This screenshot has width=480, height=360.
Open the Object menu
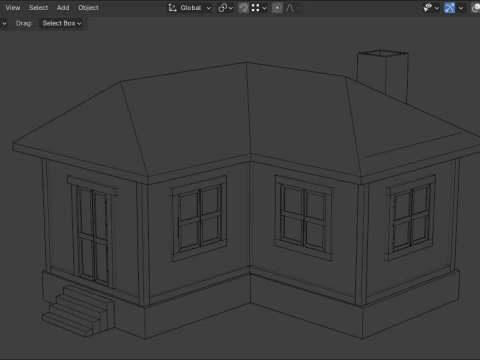pos(88,8)
